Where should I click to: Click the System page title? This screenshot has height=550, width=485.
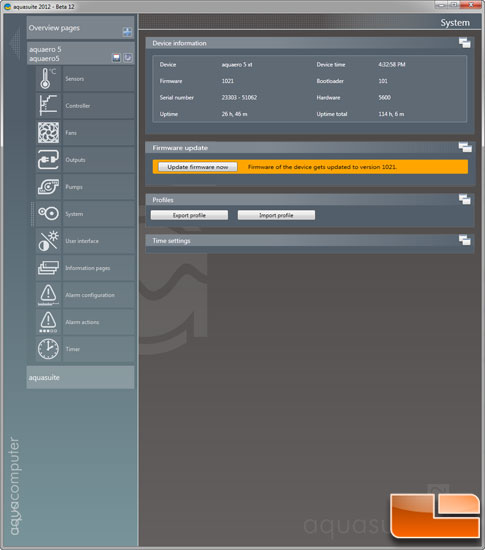tap(455, 22)
